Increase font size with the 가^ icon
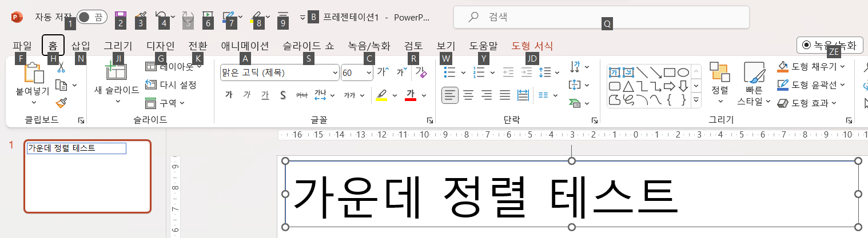This screenshot has width=868, height=238. pos(383,72)
